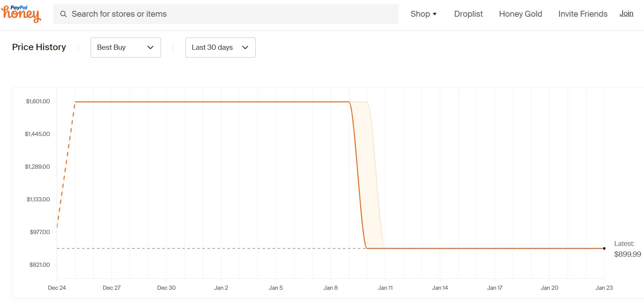Click the Shop dropdown arrow icon
This screenshot has height=302, width=644.
(435, 14)
